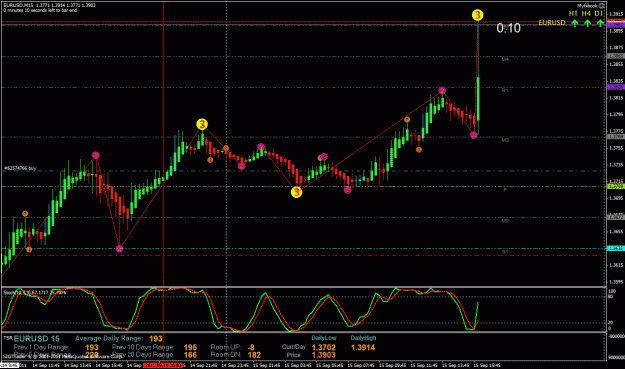Click the green D1 trend arrow
The height and width of the screenshot is (369, 625).
click(x=600, y=23)
